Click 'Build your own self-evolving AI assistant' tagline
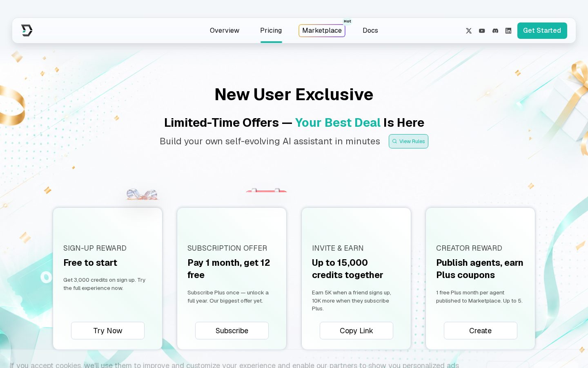 [270, 141]
